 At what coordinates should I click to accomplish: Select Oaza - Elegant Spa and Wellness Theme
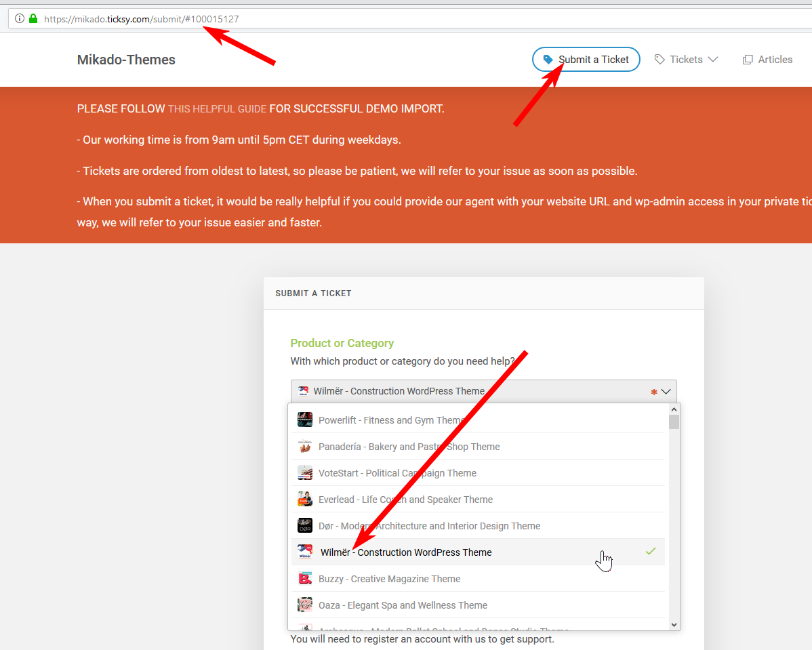(477, 605)
